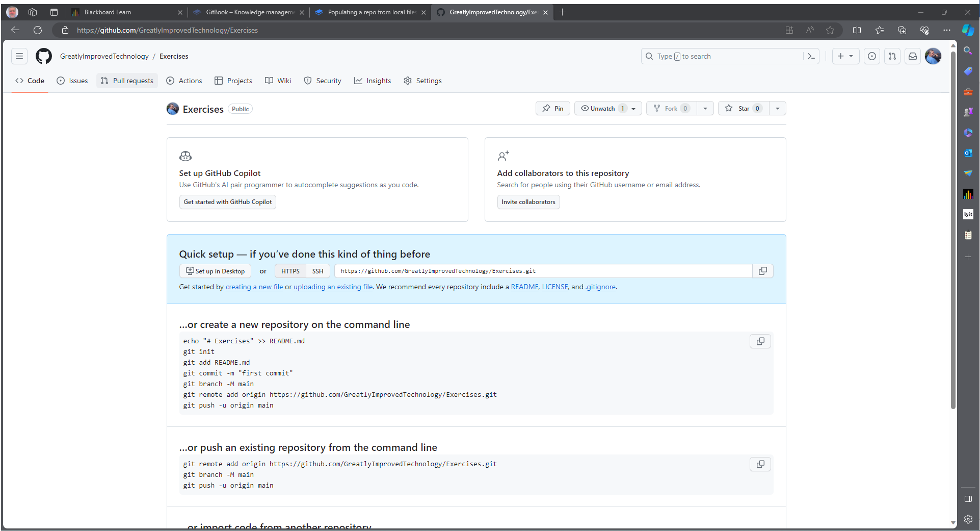This screenshot has height=531, width=980.
Task: Expand the Fork options dropdown arrow
Action: [705, 108]
